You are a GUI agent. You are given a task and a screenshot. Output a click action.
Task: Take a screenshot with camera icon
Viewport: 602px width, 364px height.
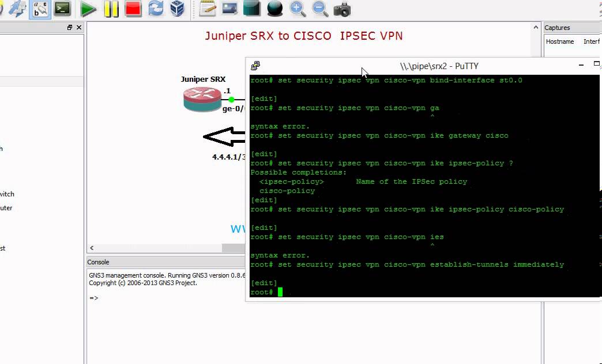[342, 10]
